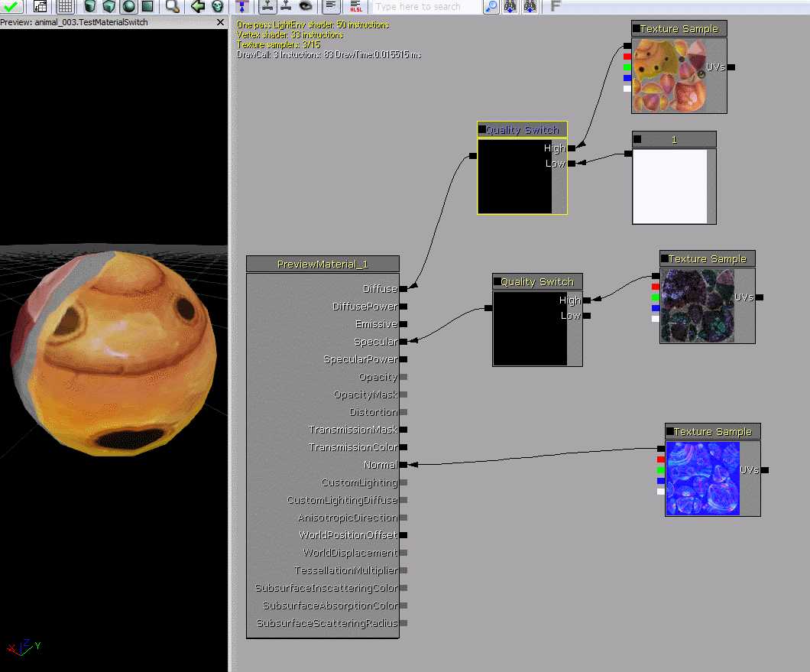This screenshot has width=810, height=672.
Task: Select the constant node titled 1
Action: (674, 140)
